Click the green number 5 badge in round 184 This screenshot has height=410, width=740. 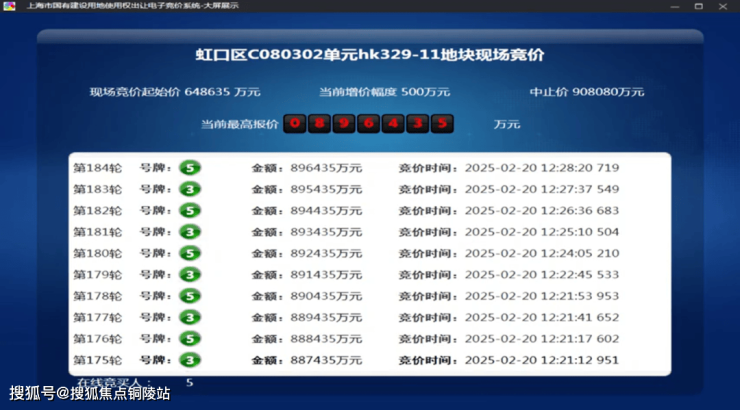click(x=190, y=168)
